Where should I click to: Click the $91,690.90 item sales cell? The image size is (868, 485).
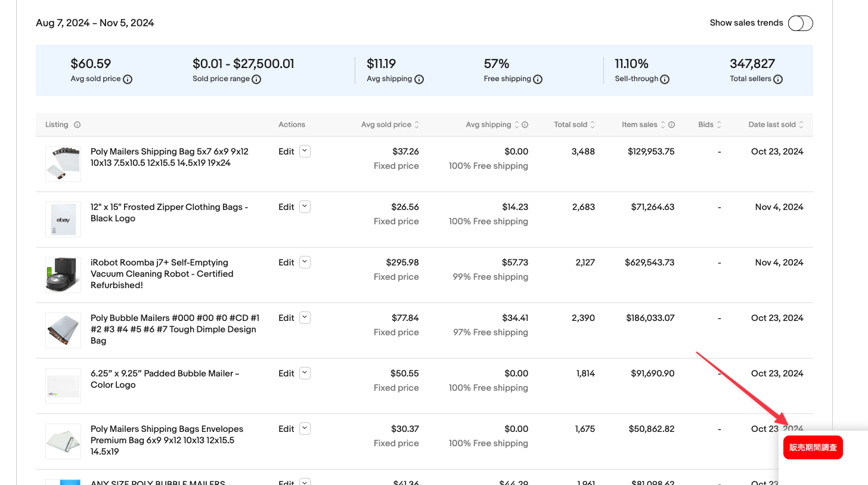point(653,373)
